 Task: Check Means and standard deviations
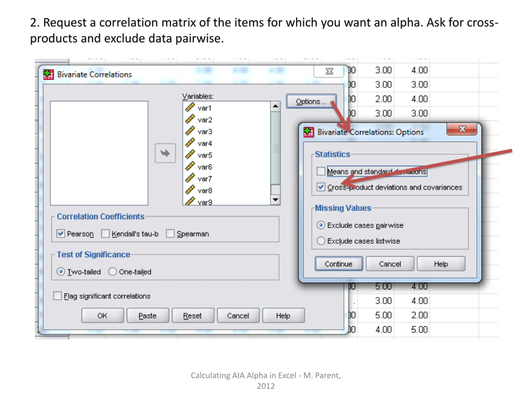coord(321,171)
